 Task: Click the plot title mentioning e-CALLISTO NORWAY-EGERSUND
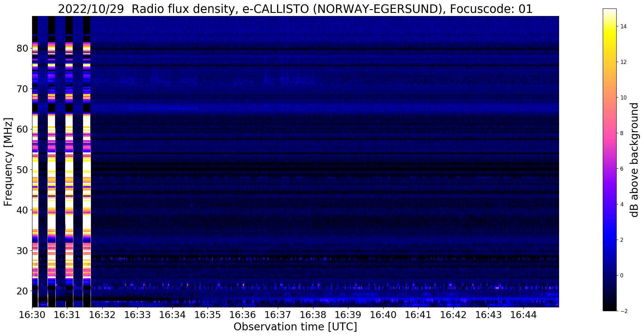pyautogui.click(x=295, y=9)
